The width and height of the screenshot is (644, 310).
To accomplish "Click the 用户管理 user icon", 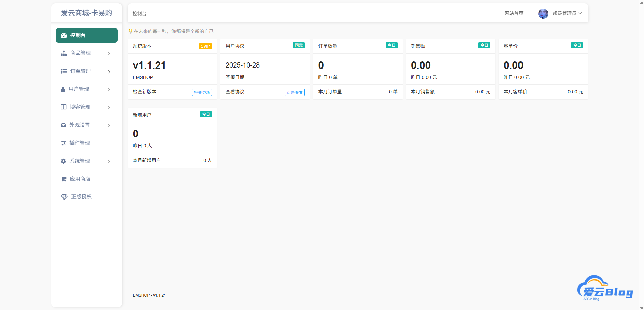I will point(64,89).
